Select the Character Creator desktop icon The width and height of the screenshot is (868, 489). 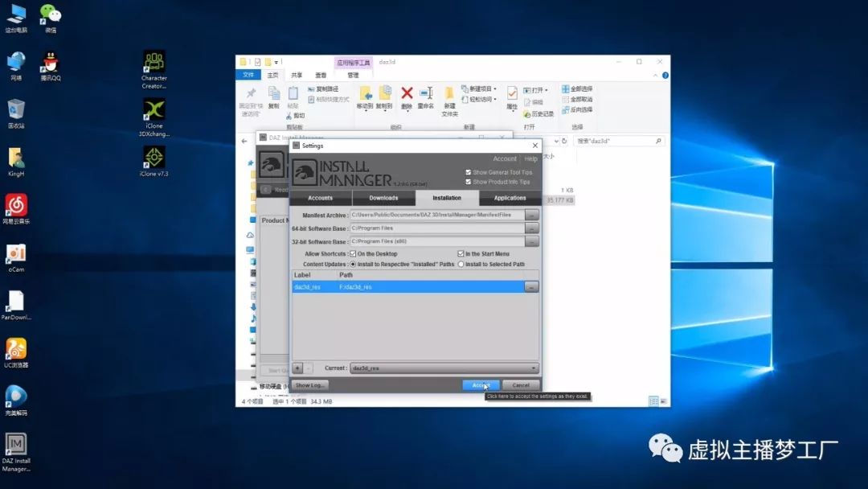pos(154,70)
